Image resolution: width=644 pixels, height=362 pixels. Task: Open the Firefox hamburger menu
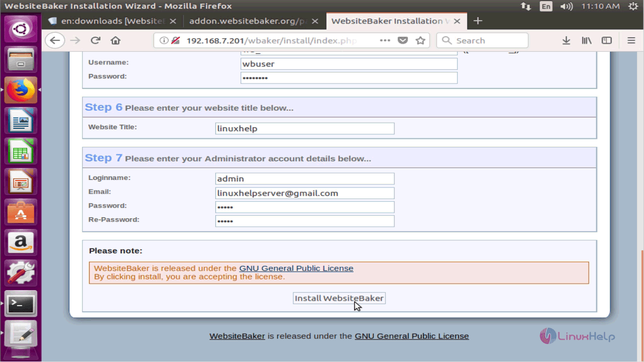point(631,41)
